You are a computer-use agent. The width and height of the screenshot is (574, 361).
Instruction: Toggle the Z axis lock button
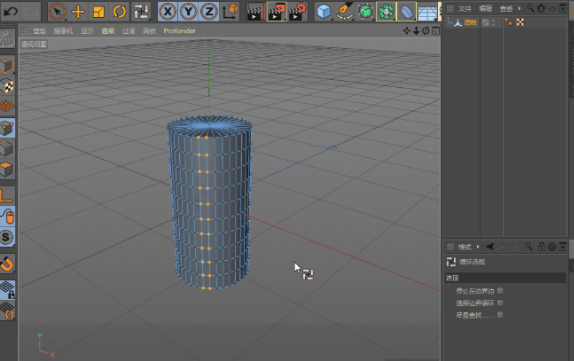(209, 12)
